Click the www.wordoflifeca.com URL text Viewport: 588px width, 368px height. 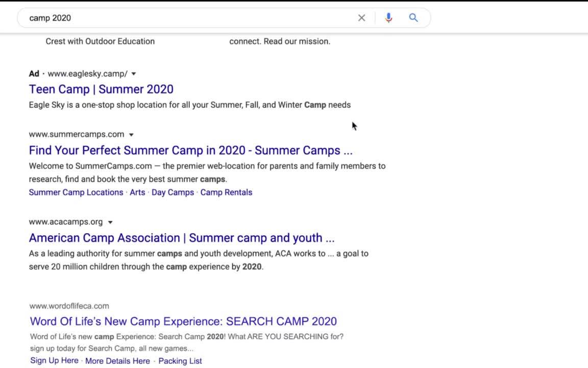coord(69,306)
